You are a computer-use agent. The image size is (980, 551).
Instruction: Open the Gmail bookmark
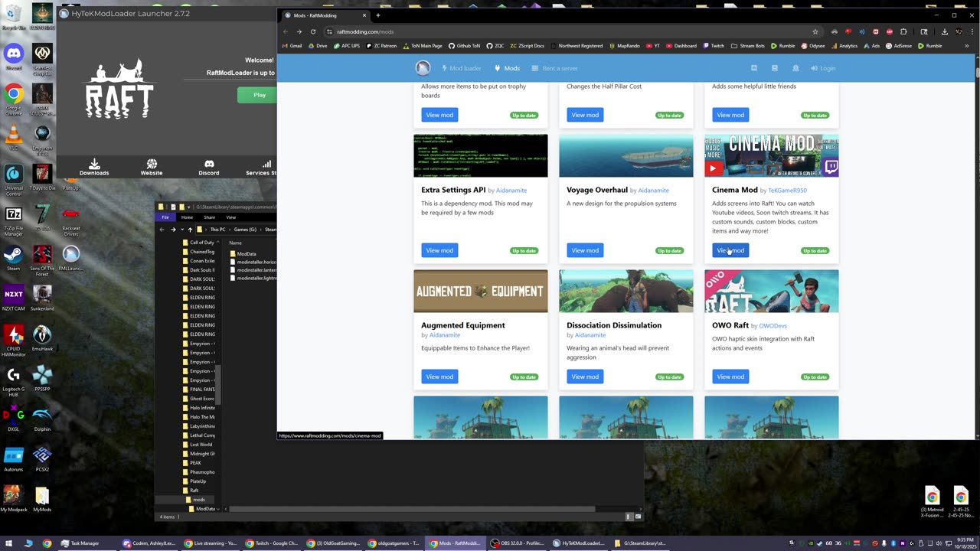pyautogui.click(x=292, y=46)
